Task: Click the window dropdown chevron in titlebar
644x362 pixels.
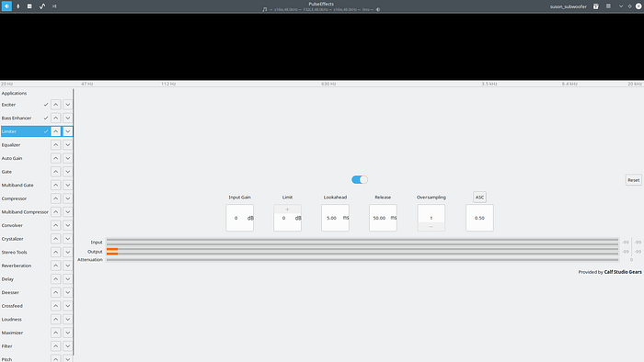Action: pos(621,6)
